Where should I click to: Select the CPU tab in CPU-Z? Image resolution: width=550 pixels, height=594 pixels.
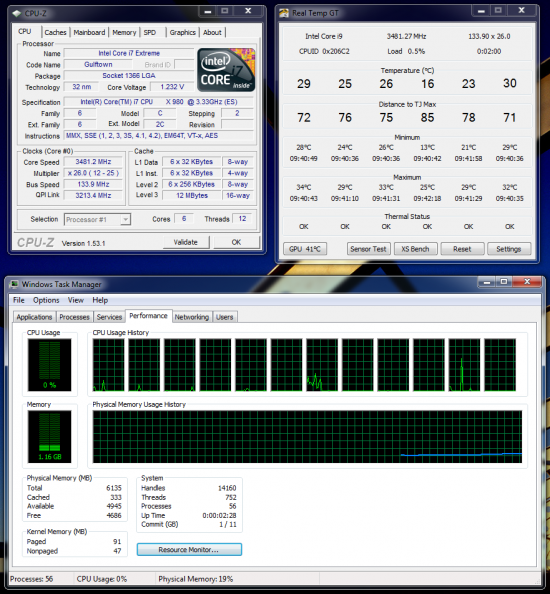click(x=25, y=31)
